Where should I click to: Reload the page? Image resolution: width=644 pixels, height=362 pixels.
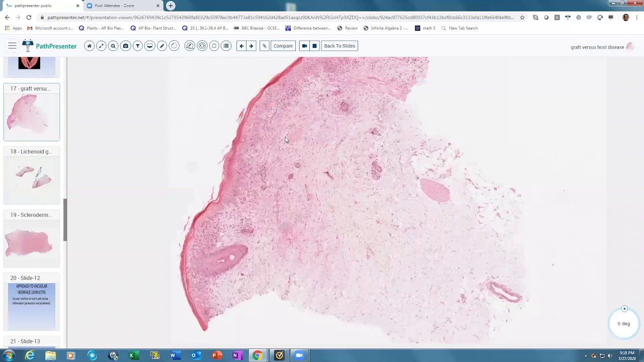click(x=29, y=17)
